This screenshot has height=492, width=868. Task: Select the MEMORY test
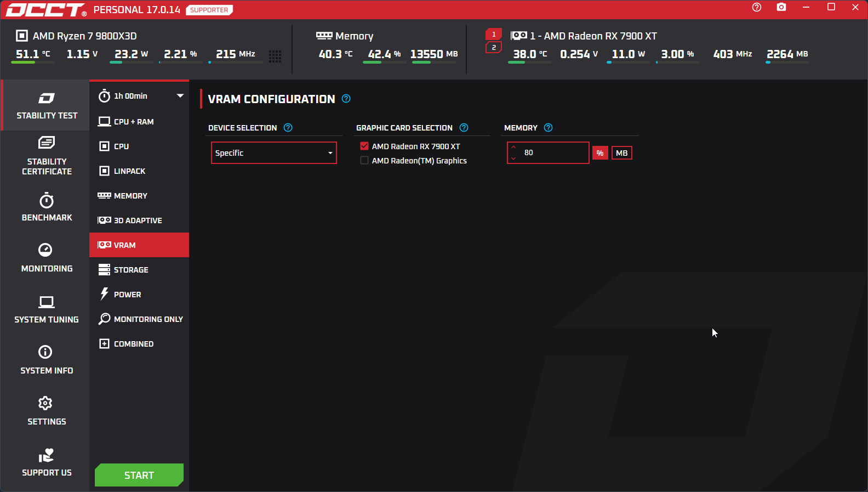point(139,196)
